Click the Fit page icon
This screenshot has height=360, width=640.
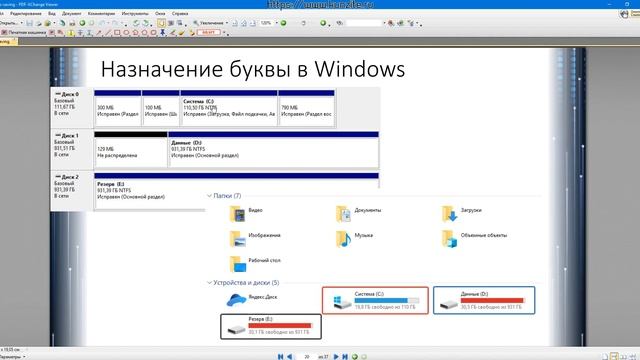pos(244,23)
